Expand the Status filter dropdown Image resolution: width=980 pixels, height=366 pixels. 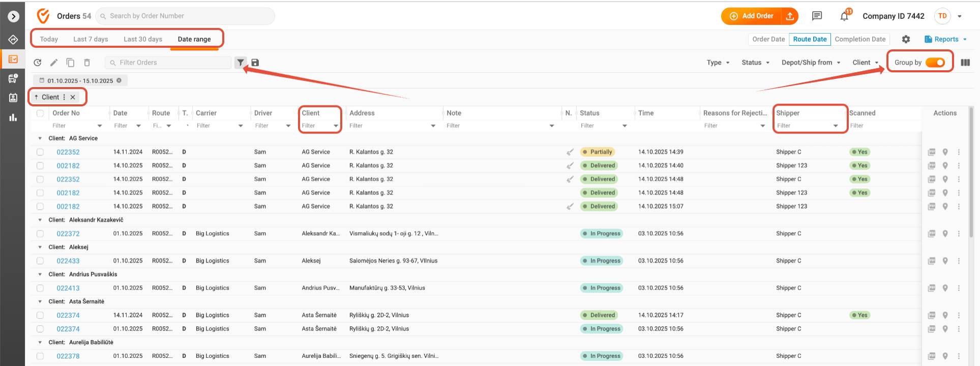pos(755,63)
